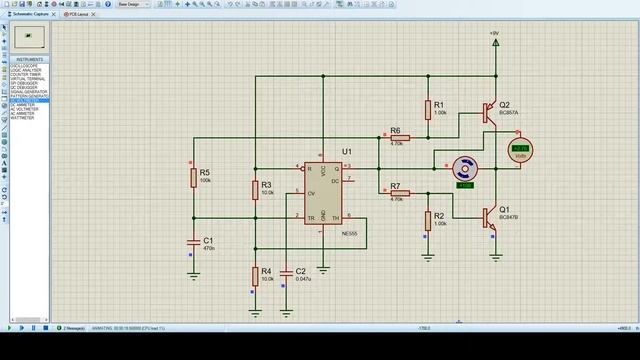Open project using toolbar icon
Screen dimensions: 640x360
[15, 4]
